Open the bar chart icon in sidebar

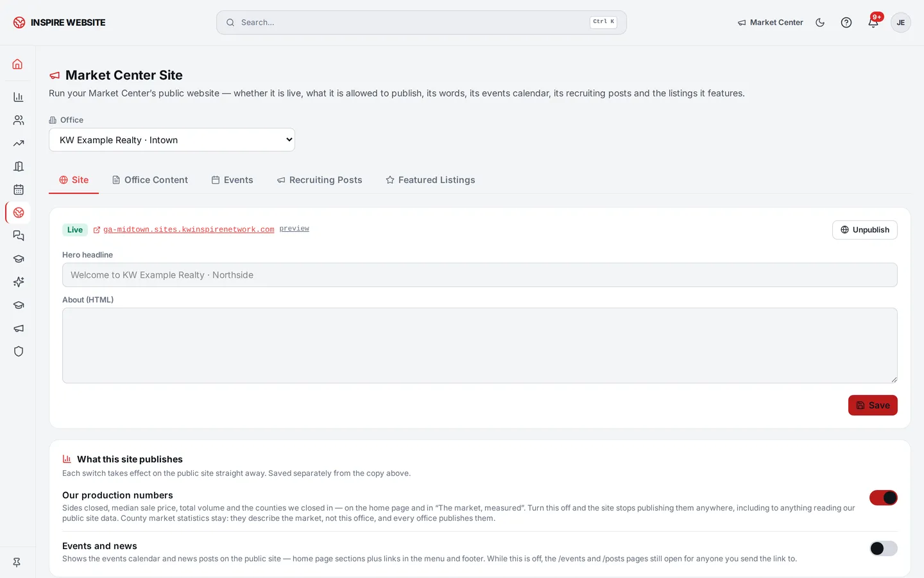[18, 97]
